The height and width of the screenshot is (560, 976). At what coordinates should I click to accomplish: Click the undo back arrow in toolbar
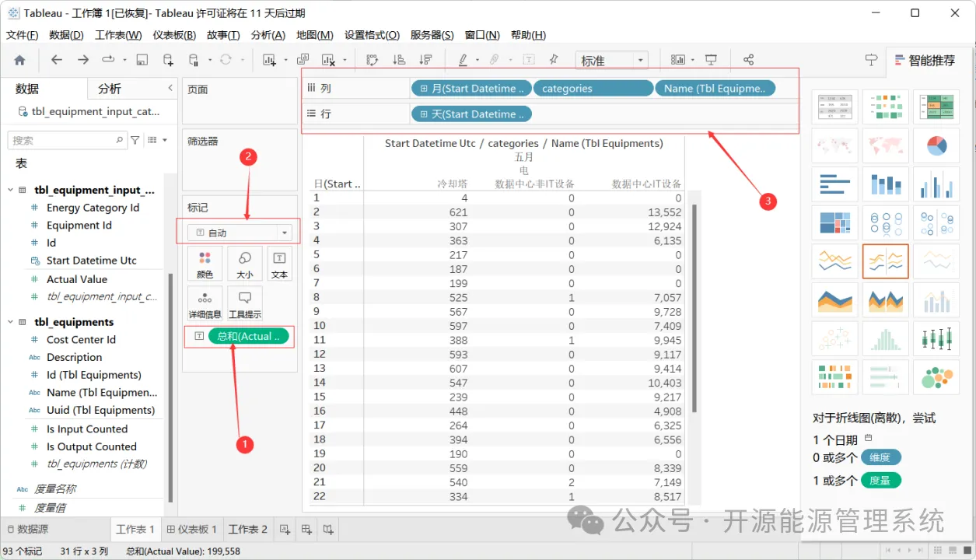pyautogui.click(x=57, y=60)
